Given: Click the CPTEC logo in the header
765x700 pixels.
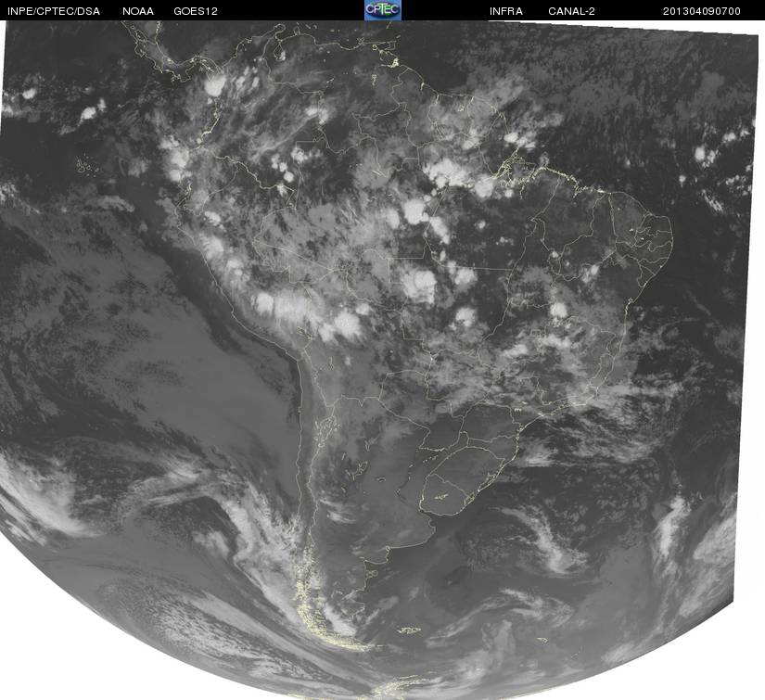Looking at the screenshot, I should pyautogui.click(x=383, y=10).
